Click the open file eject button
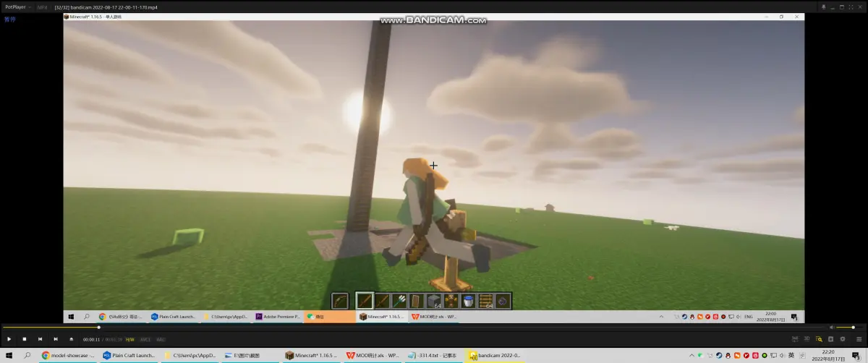 pos(72,339)
